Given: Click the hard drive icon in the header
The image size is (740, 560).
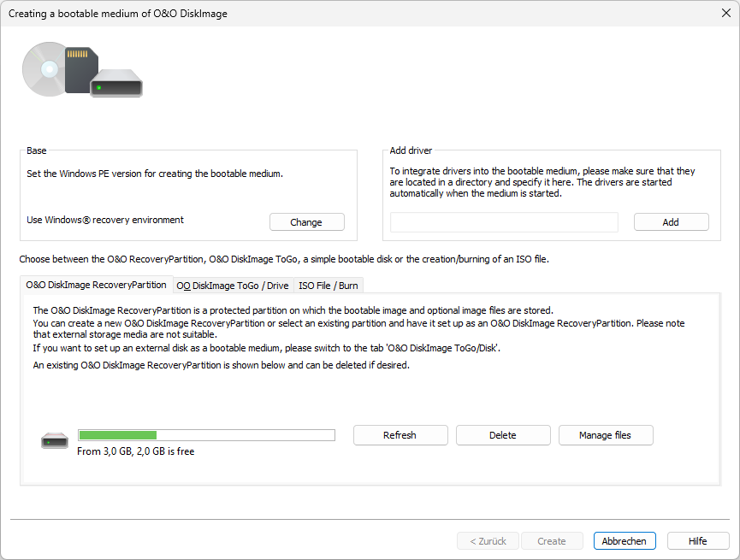Looking at the screenshot, I should click(x=115, y=85).
